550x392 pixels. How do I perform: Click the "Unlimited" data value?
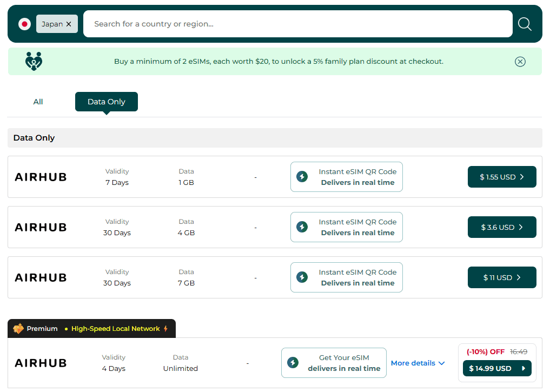click(x=181, y=369)
